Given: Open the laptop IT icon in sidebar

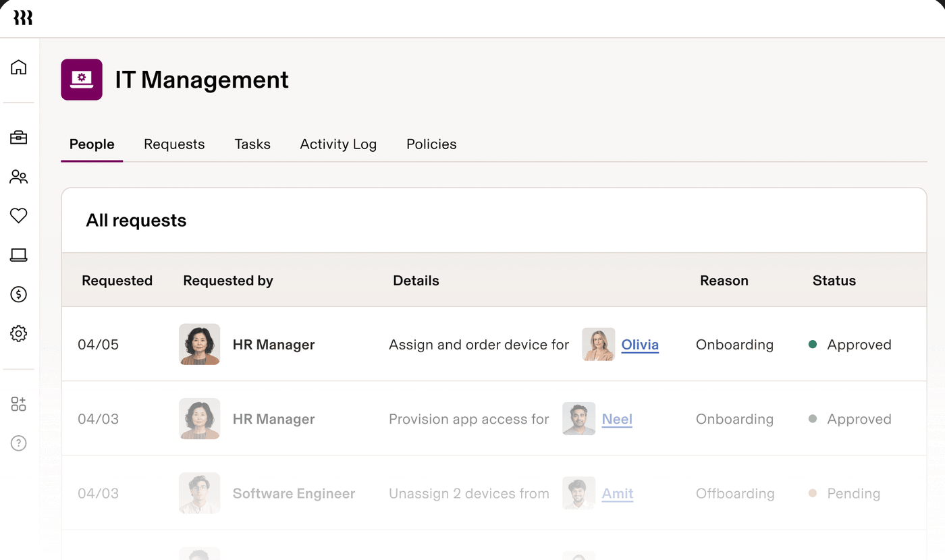Looking at the screenshot, I should coord(19,255).
